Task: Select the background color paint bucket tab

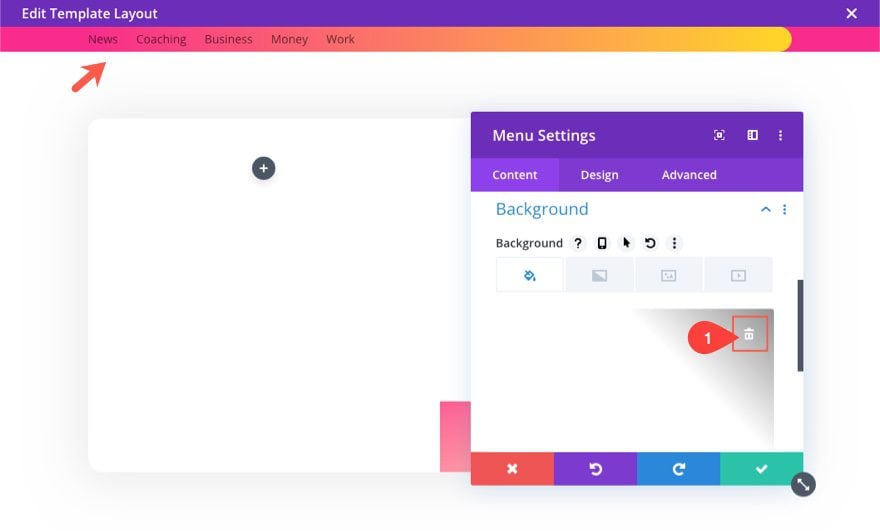Action: coord(529,275)
